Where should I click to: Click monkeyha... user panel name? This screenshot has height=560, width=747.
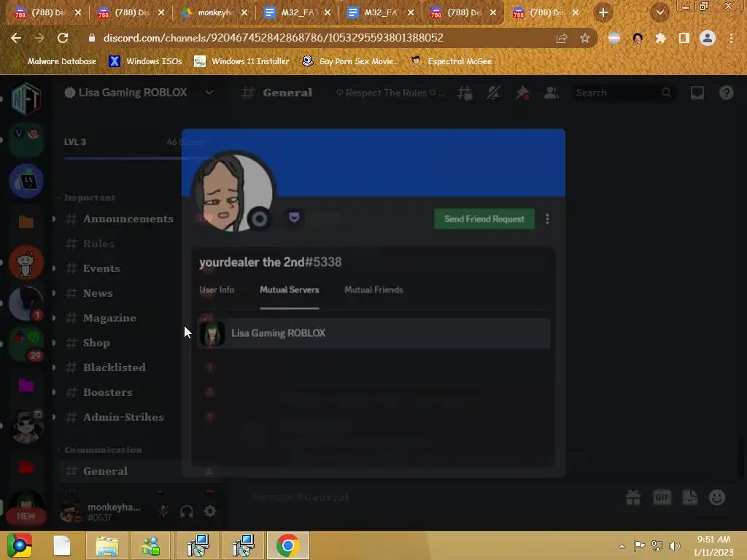(114, 507)
